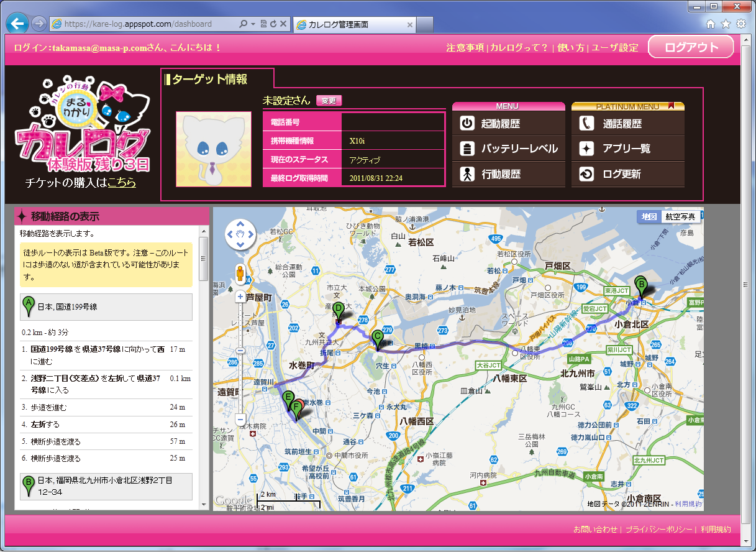Switch map to 地図 view

pos(649,216)
